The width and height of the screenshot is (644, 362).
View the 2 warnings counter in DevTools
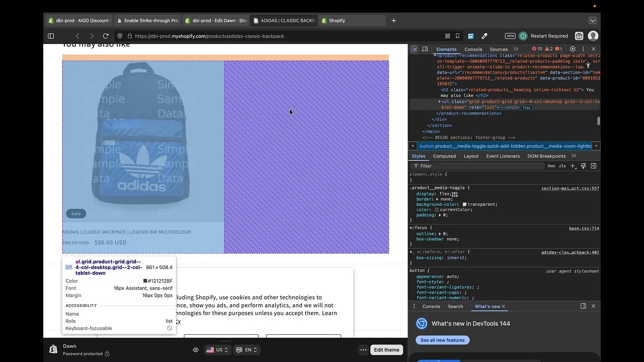pyautogui.click(x=548, y=49)
